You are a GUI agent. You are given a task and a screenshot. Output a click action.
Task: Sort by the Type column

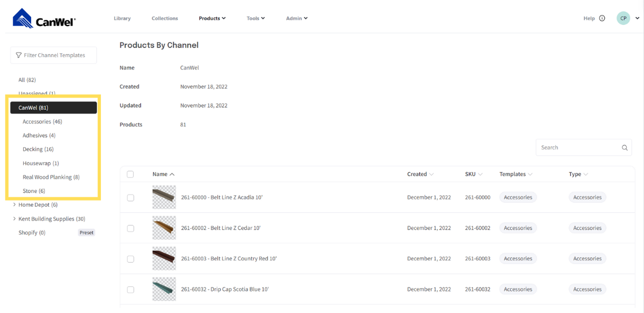click(579, 174)
